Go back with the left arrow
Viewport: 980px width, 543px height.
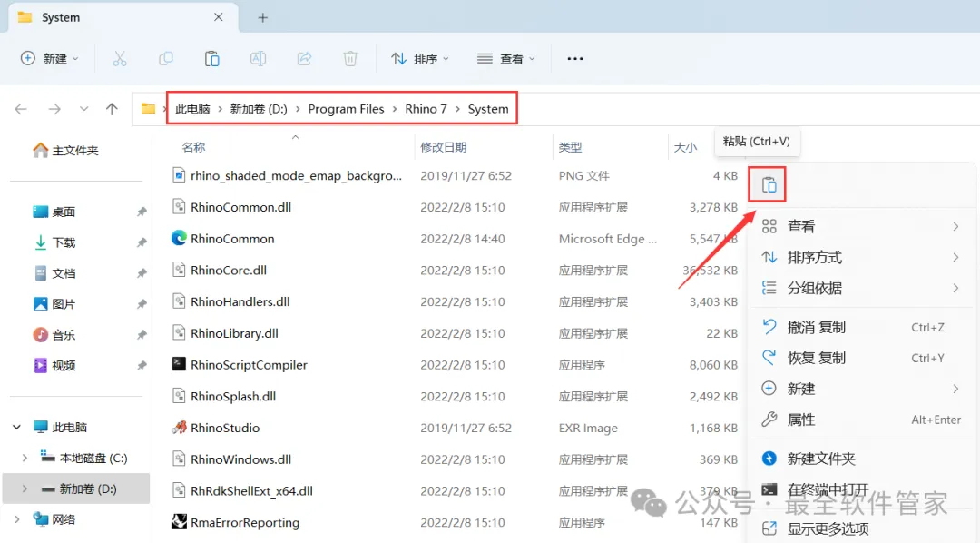click(21, 110)
